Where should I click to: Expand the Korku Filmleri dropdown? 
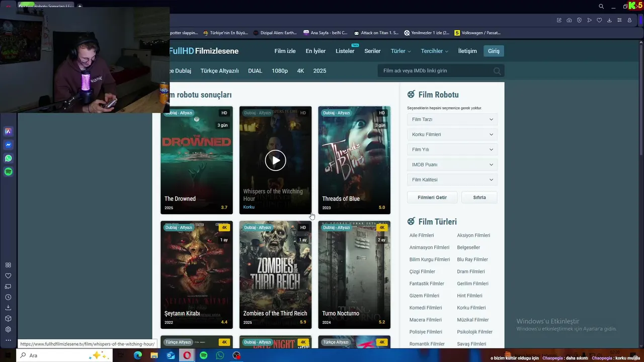[x=452, y=135]
